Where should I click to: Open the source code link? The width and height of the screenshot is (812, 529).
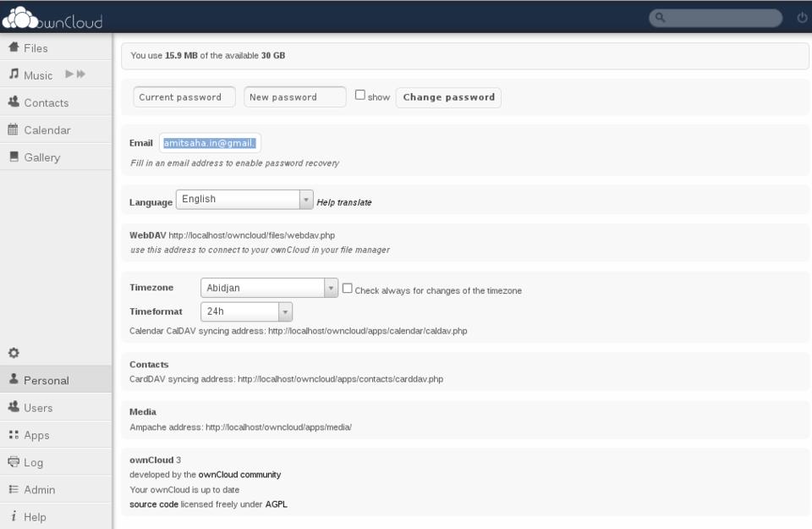(x=154, y=504)
